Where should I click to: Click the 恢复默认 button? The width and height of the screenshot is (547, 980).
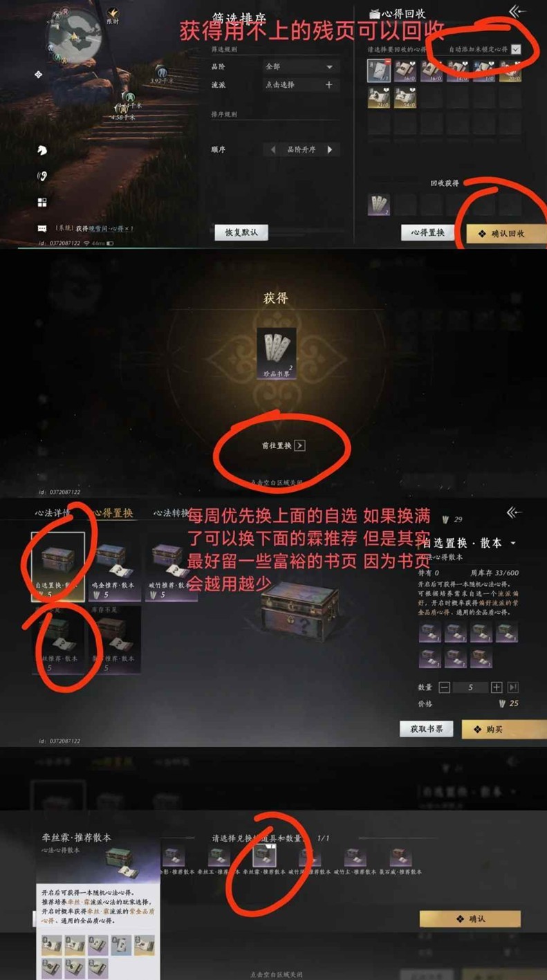point(241,232)
